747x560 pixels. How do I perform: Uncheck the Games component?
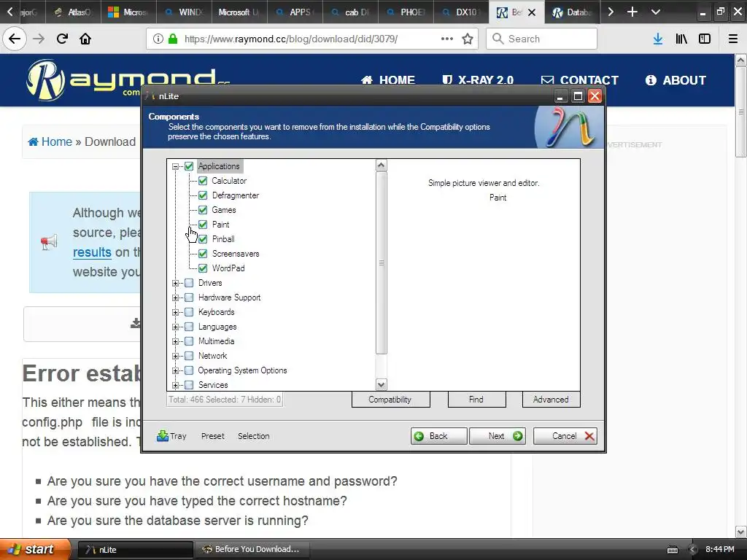pyautogui.click(x=203, y=210)
